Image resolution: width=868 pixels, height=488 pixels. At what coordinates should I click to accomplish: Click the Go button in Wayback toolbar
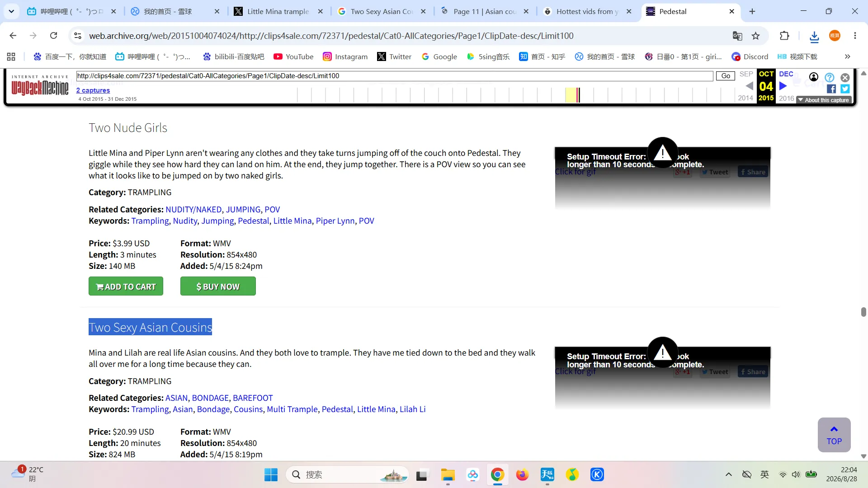pos(725,76)
